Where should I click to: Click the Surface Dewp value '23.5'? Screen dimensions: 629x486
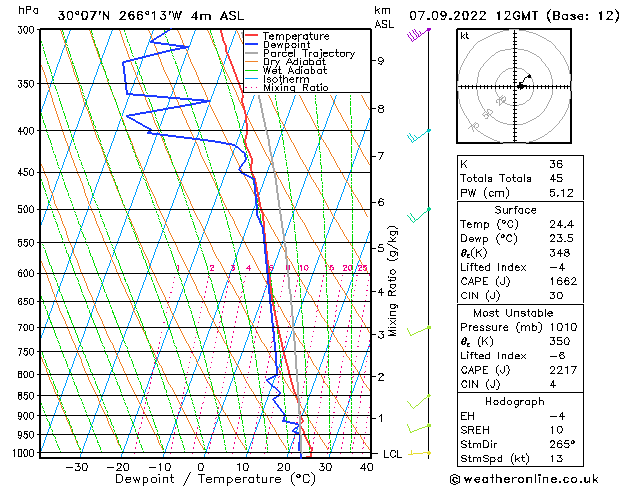click(x=561, y=238)
